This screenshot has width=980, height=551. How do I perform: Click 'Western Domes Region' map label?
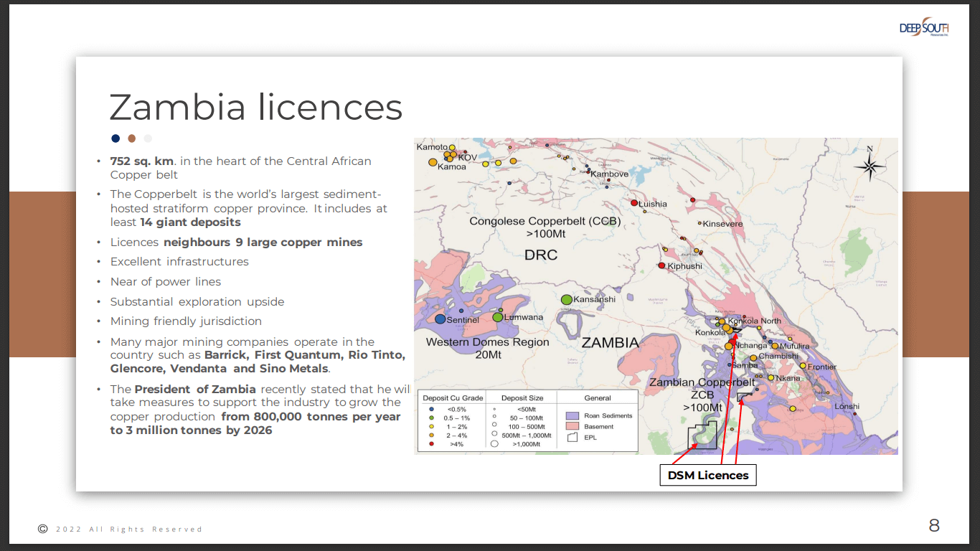(487, 342)
